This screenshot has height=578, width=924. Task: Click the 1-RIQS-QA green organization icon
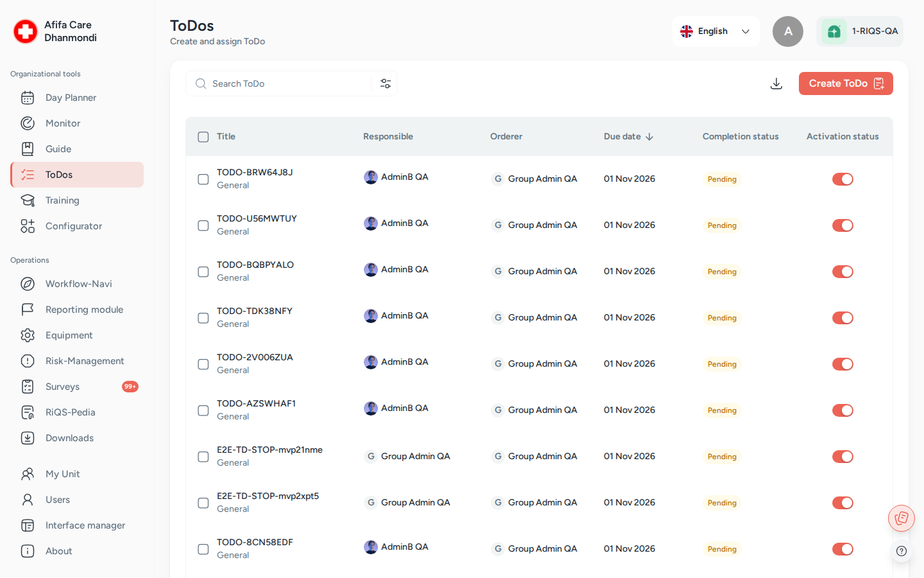coord(834,31)
